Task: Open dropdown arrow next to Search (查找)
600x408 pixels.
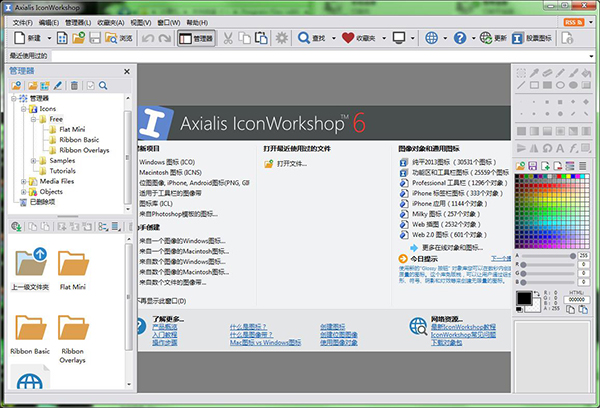Action: 334,38
